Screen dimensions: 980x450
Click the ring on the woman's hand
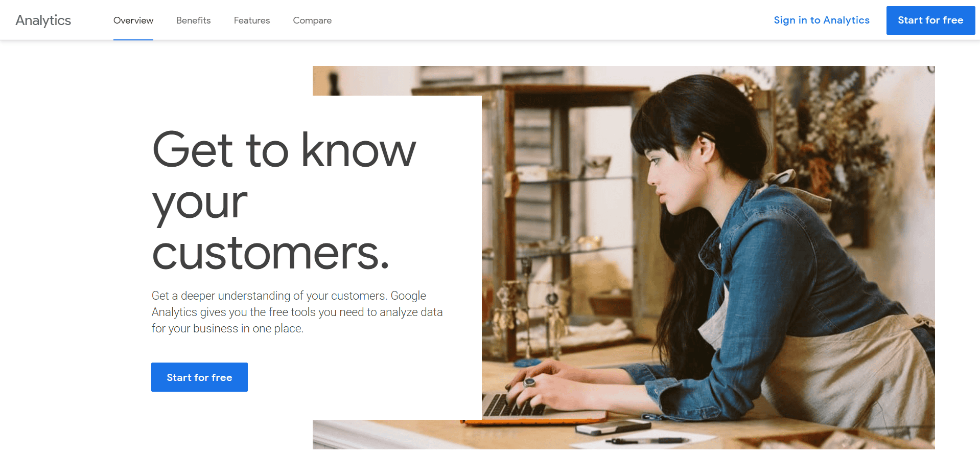(x=530, y=381)
